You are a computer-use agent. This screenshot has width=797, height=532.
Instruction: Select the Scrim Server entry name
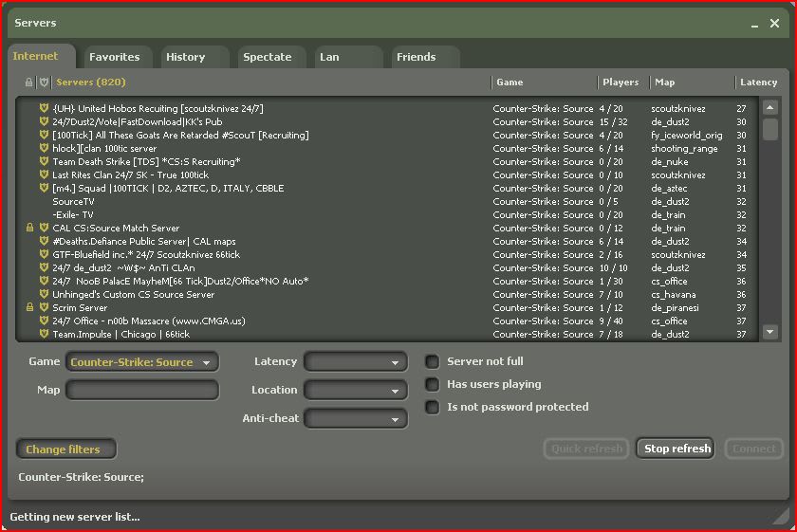pos(80,308)
